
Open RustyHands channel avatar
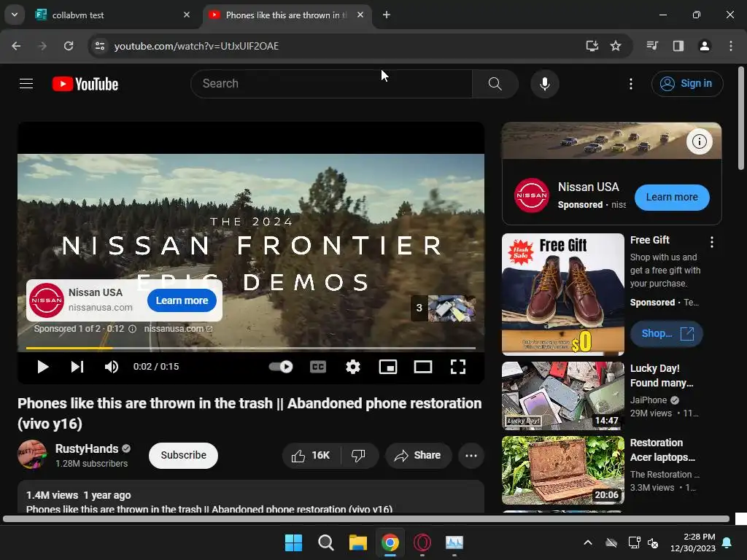(32, 454)
